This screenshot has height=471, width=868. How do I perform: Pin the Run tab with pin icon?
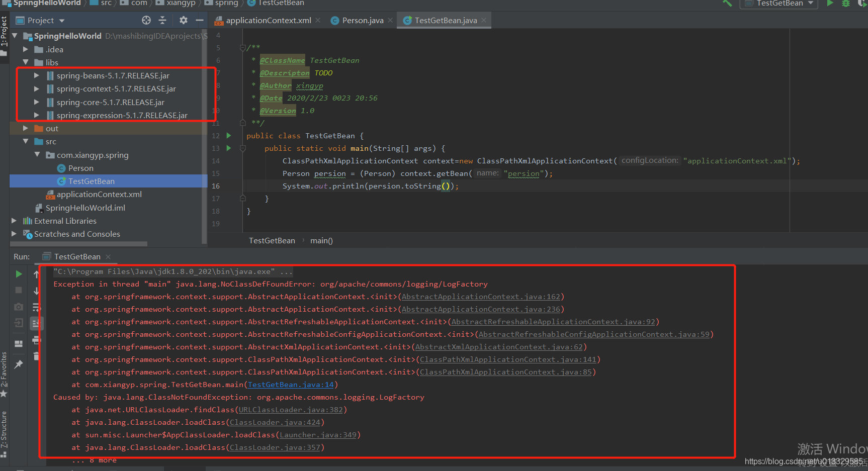click(x=19, y=364)
